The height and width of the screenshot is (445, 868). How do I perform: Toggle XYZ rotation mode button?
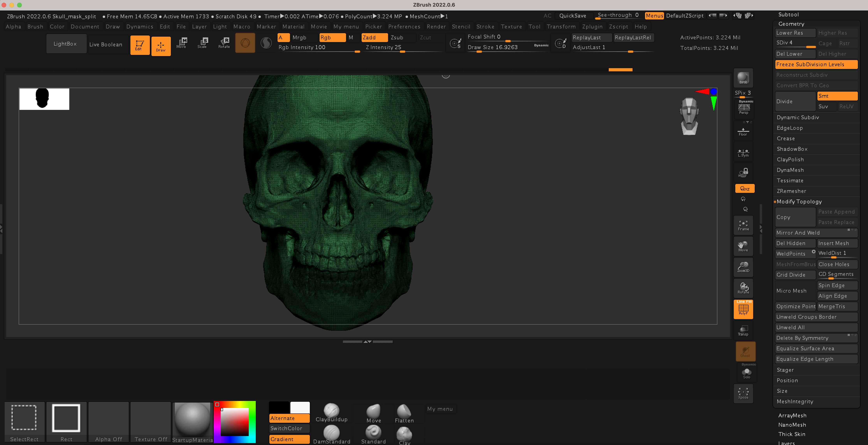[x=744, y=189]
